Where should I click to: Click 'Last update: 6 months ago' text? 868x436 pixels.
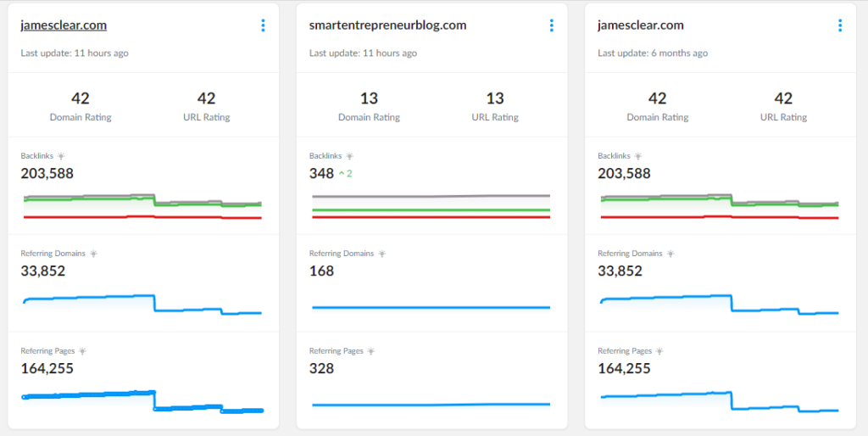tap(653, 53)
